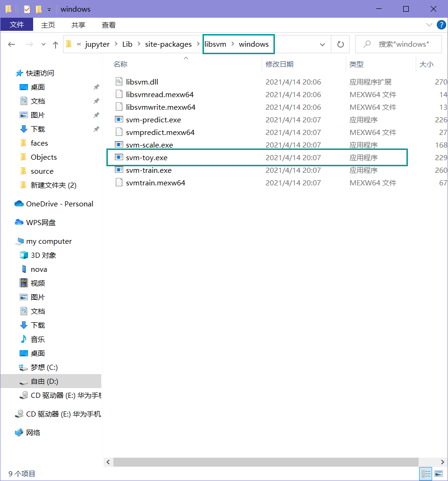This screenshot has width=448, height=481.
Task: Open the Quick Access Toolbar customize chevron
Action: [49, 9]
